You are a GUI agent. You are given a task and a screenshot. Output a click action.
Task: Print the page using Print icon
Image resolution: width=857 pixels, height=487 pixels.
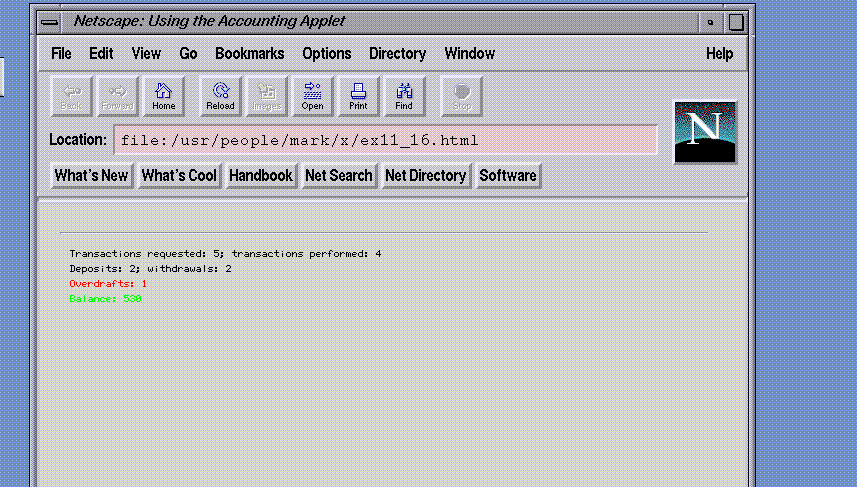coord(358,96)
